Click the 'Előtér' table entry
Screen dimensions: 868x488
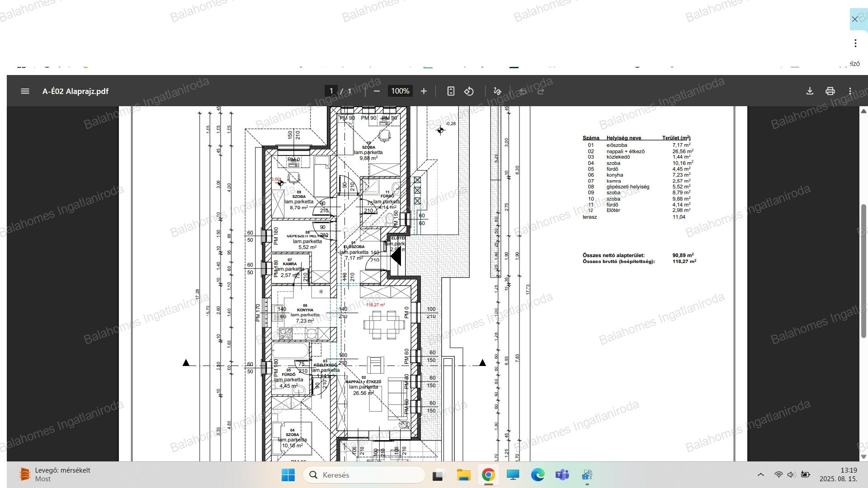pyautogui.click(x=613, y=210)
